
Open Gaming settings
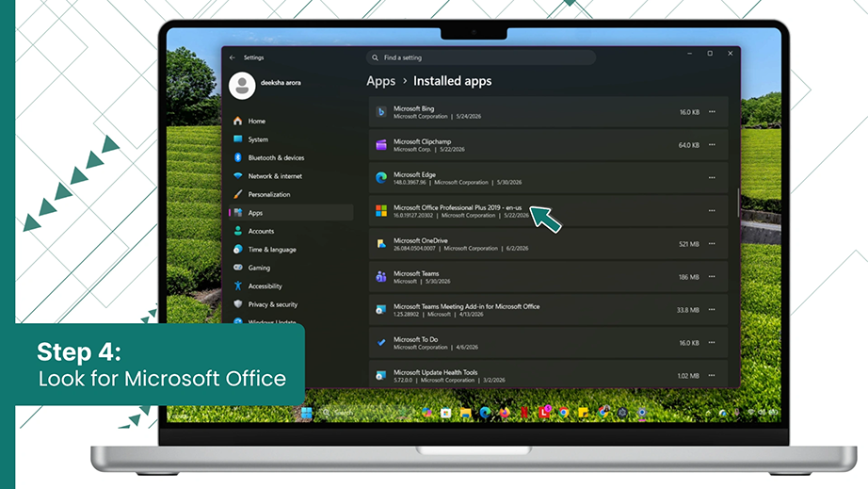tap(291, 268)
